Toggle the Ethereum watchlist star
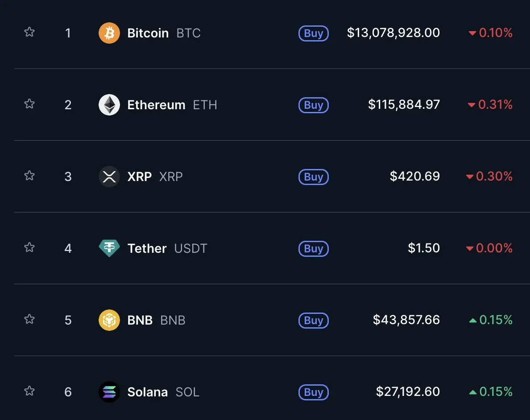This screenshot has height=420, width=530. click(x=29, y=104)
